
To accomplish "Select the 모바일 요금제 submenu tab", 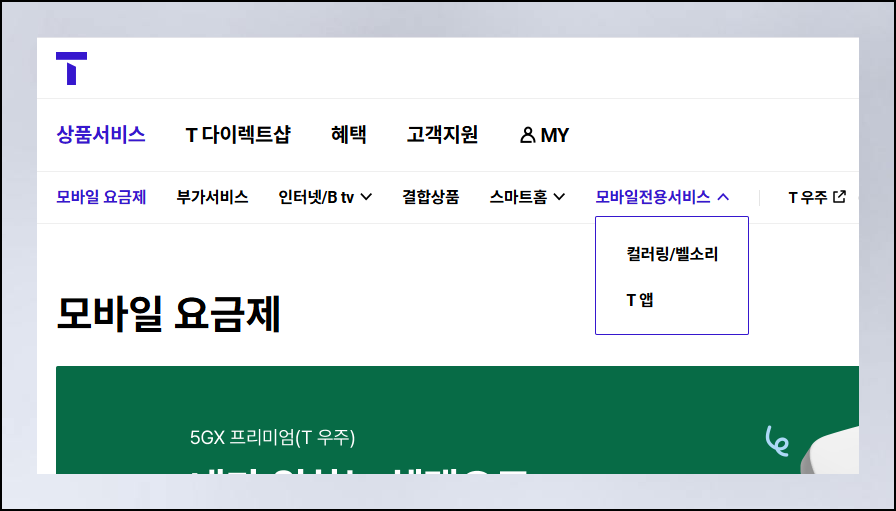I will [101, 197].
